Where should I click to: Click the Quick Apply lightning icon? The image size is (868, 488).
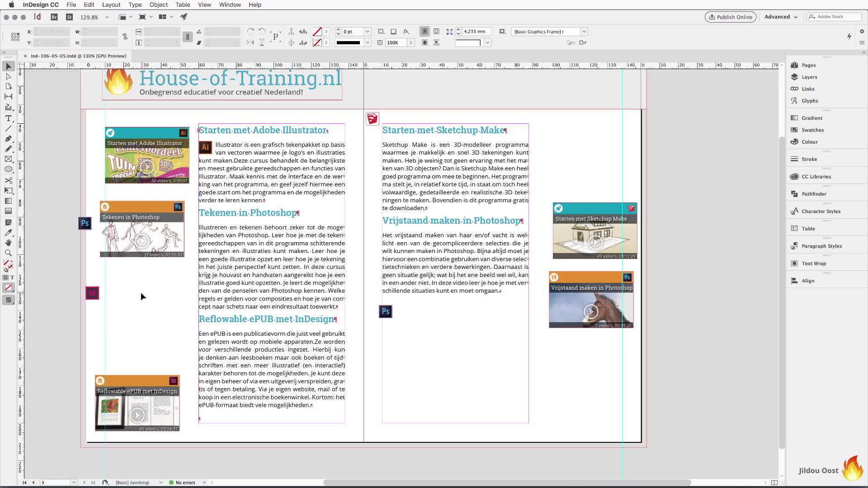coord(849,36)
